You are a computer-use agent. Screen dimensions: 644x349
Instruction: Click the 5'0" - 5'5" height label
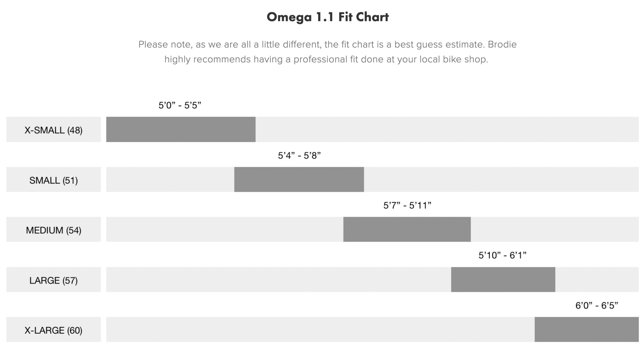[180, 105]
